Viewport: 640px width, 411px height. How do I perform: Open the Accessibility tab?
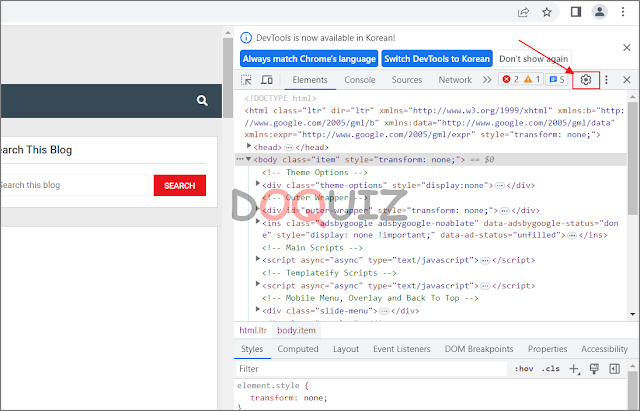tap(604, 349)
